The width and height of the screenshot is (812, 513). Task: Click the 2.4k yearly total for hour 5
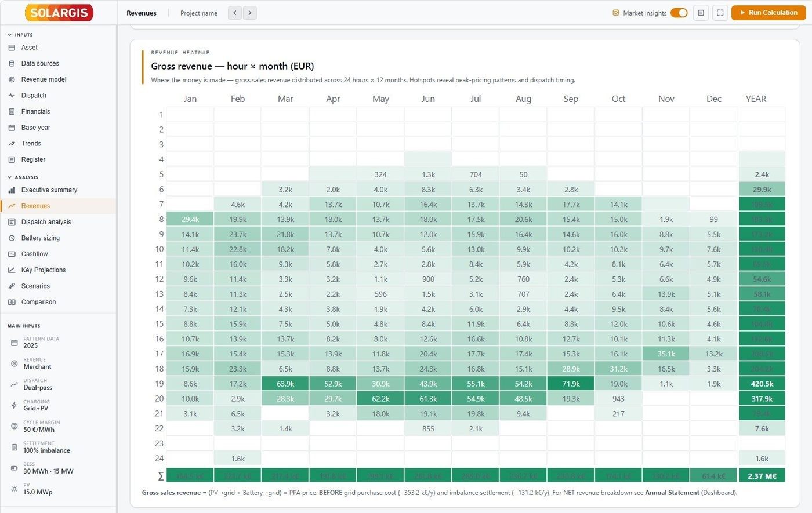(762, 174)
